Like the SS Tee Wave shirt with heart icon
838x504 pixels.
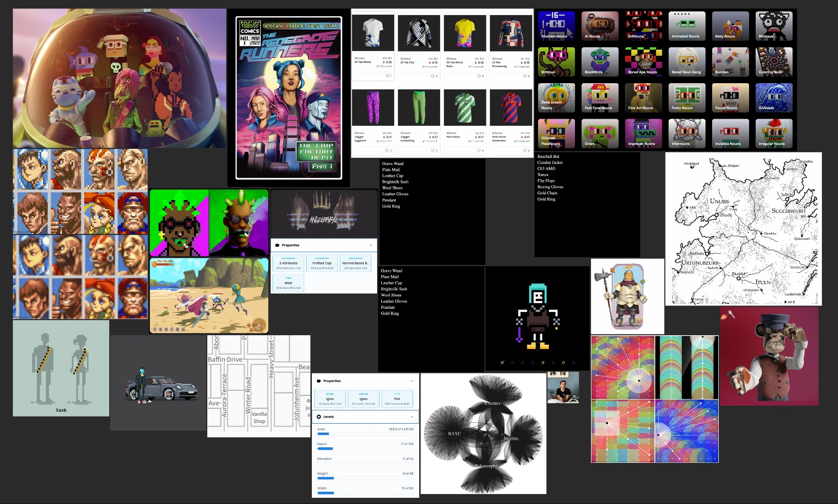[x=388, y=76]
